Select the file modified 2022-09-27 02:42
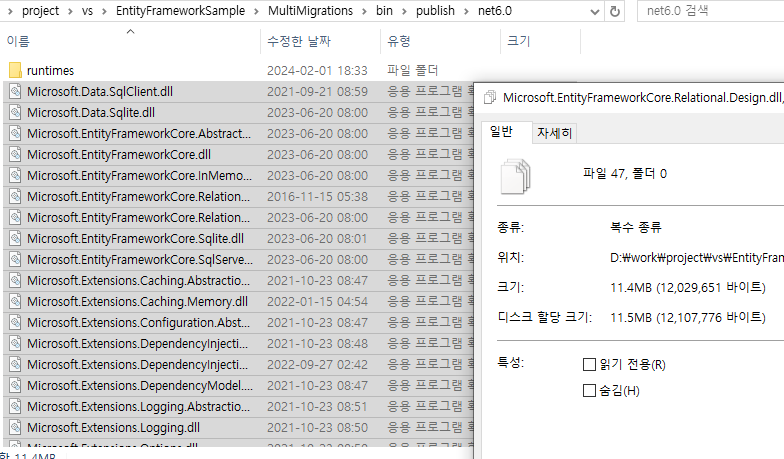 [238, 364]
